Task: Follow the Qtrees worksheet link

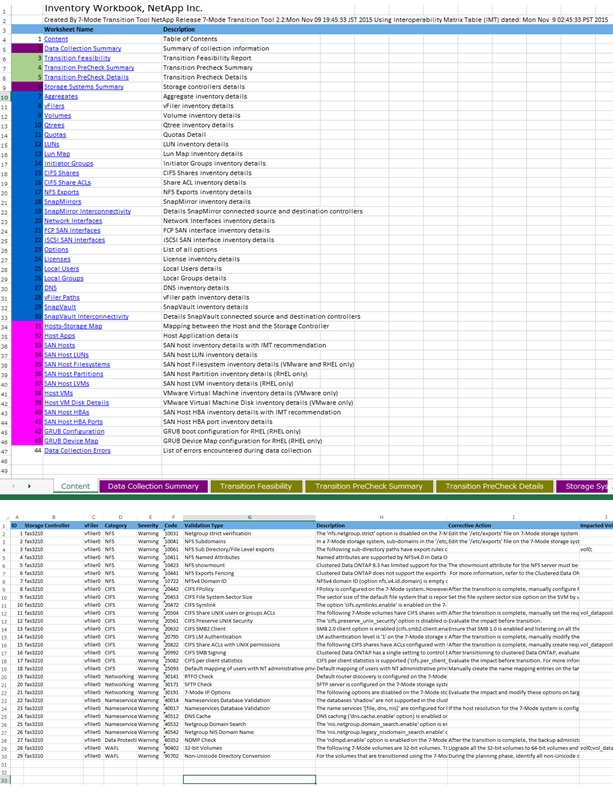Action: (54, 125)
